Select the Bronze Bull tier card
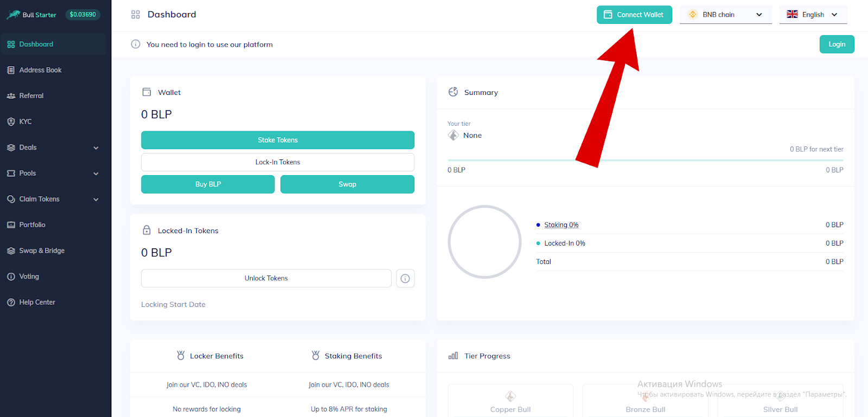868x417 pixels. tap(646, 401)
